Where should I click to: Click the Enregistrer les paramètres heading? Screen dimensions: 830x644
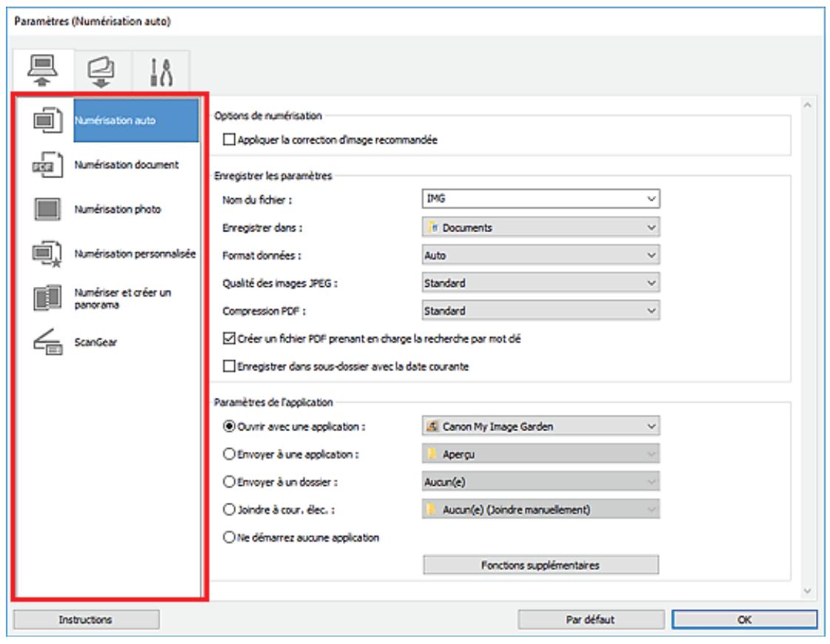click(x=273, y=176)
